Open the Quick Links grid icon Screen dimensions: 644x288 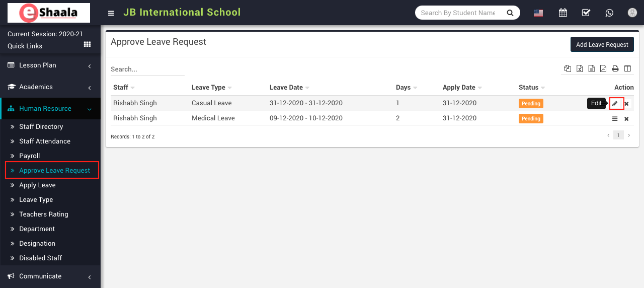[x=87, y=45]
